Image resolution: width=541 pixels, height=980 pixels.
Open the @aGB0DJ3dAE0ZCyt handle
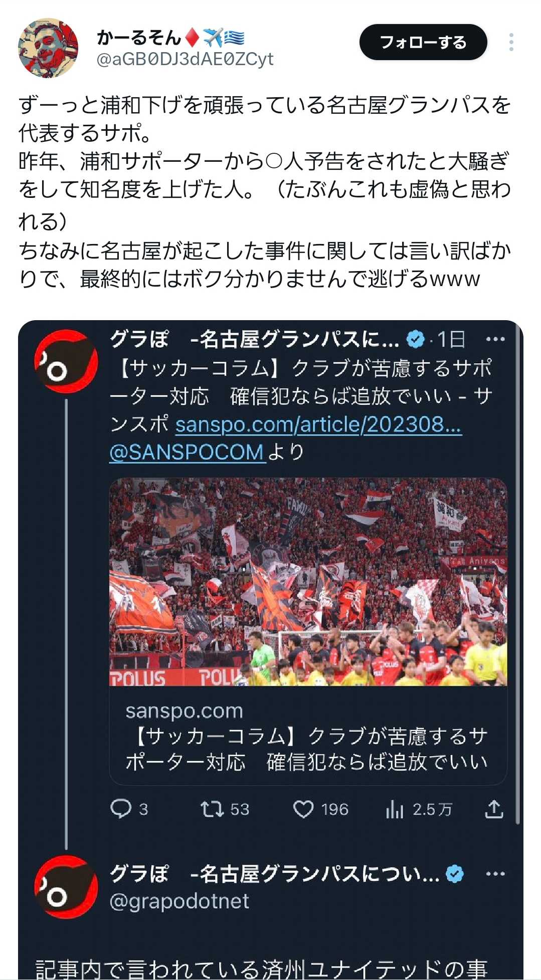click(x=185, y=60)
